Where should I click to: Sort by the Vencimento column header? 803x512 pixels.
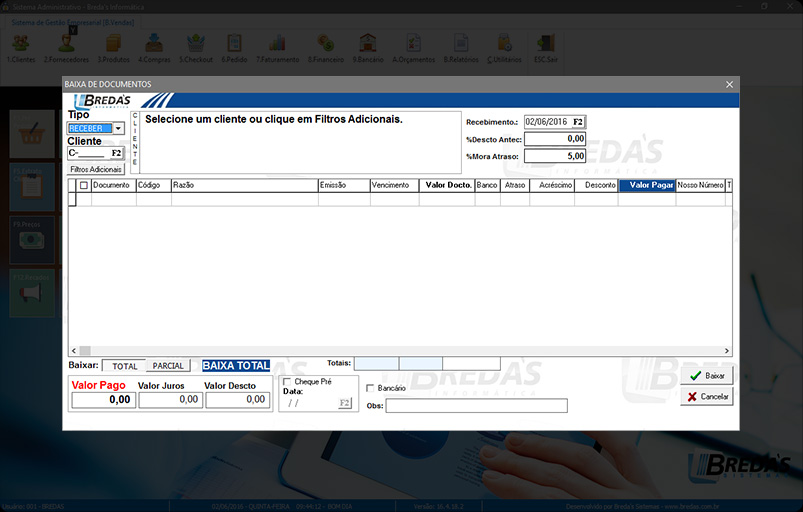point(391,185)
